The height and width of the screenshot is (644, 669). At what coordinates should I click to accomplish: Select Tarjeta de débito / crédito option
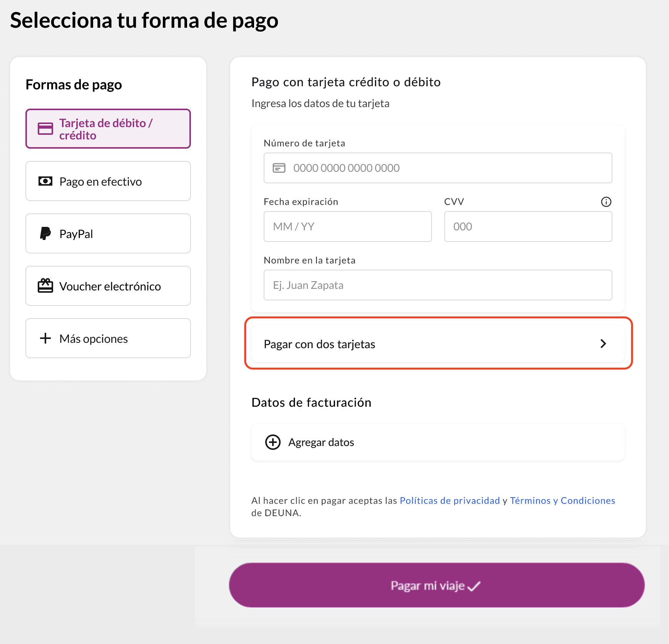[x=108, y=129]
